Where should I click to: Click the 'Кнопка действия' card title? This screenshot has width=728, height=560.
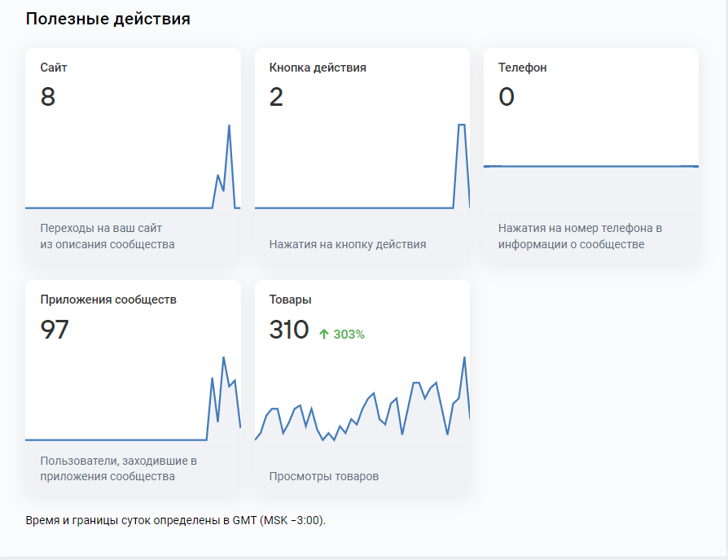(x=318, y=68)
